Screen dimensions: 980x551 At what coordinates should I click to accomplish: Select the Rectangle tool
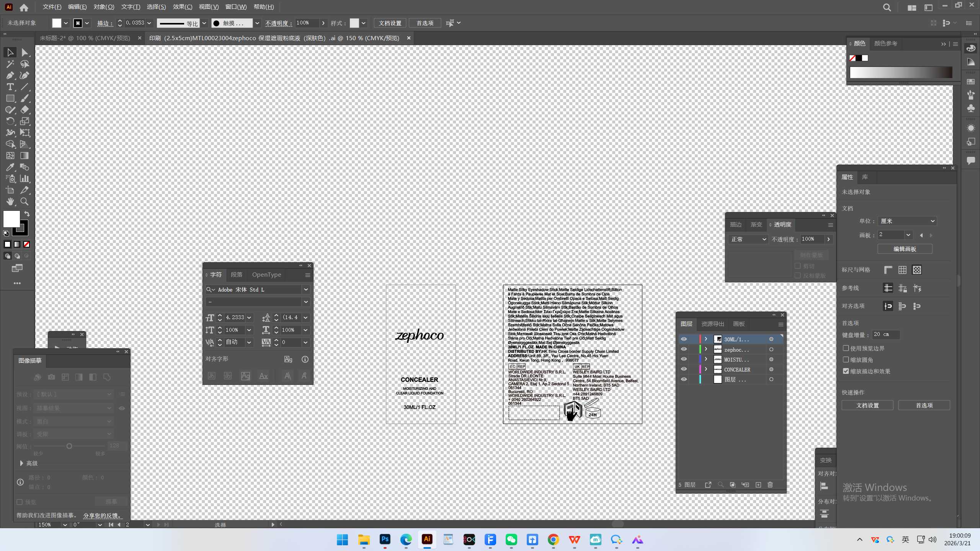[x=10, y=98]
